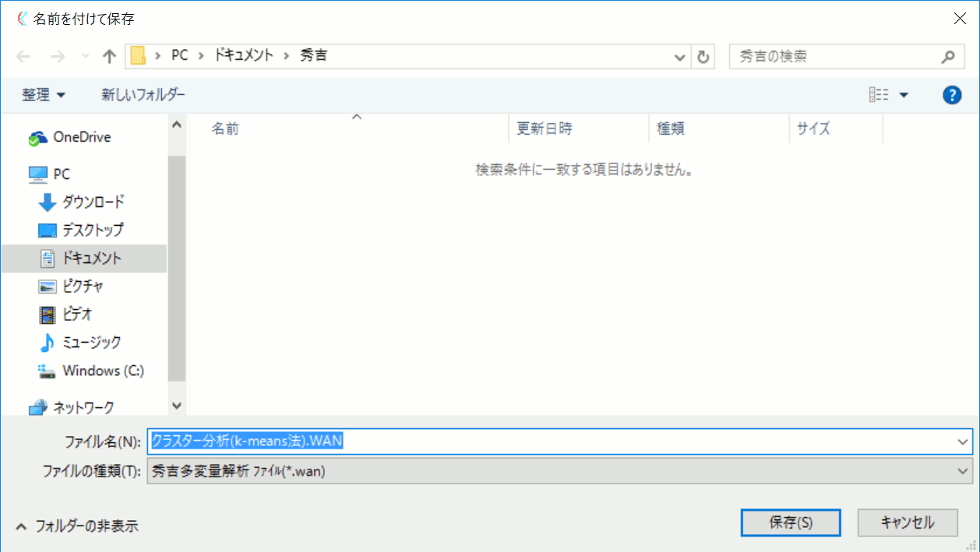
Task: Sort by the 名前 column header
Action: [x=225, y=129]
